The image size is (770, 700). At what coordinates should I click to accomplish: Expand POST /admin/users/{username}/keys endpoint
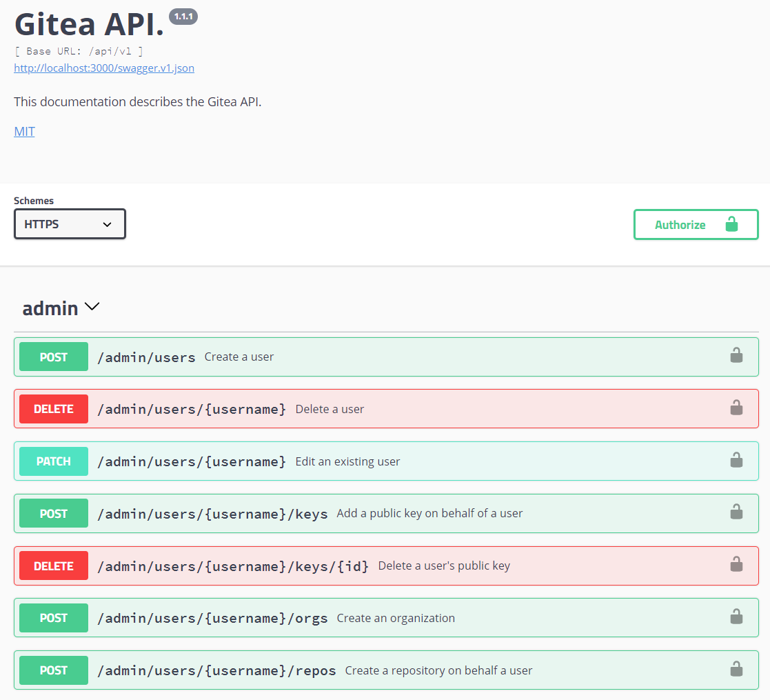386,513
